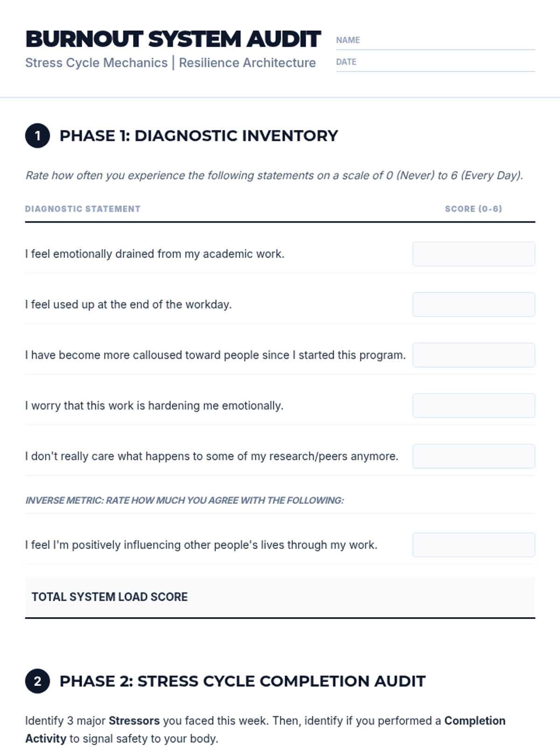Click the 'Diagnostic Statement' column header
Viewport: 560px width, 747px height.
pyautogui.click(x=83, y=209)
